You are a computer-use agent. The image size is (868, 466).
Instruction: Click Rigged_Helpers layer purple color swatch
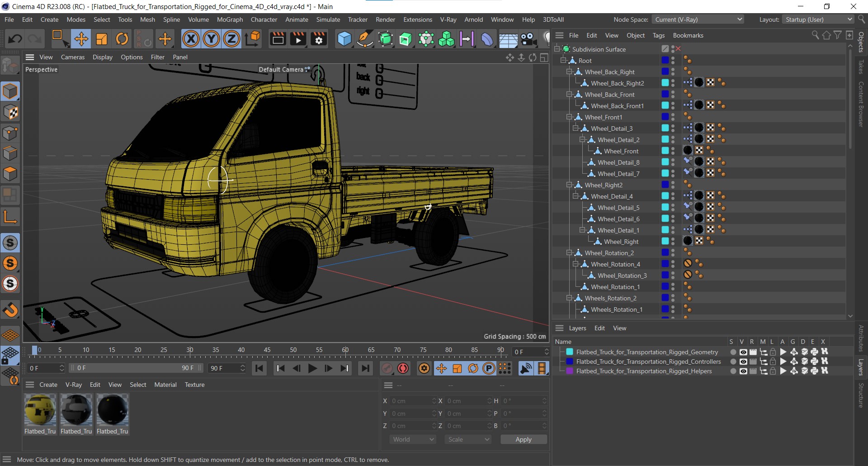tap(570, 371)
